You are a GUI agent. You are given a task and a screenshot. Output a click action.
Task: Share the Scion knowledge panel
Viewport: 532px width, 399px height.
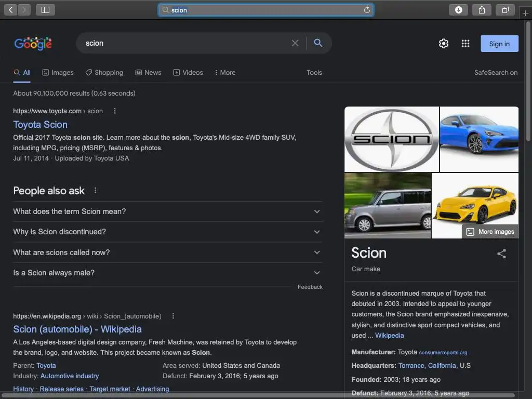pyautogui.click(x=501, y=254)
